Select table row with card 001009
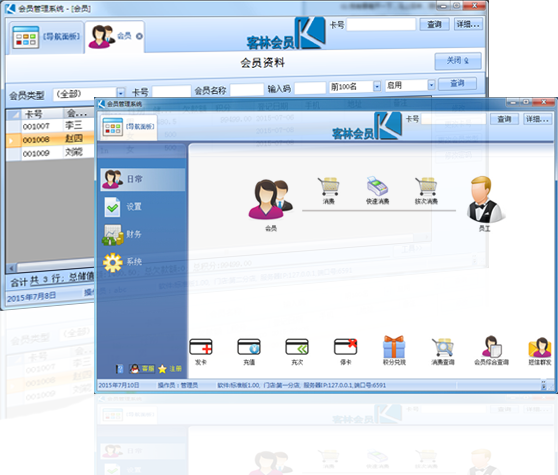558x475 pixels. pyautogui.click(x=50, y=153)
